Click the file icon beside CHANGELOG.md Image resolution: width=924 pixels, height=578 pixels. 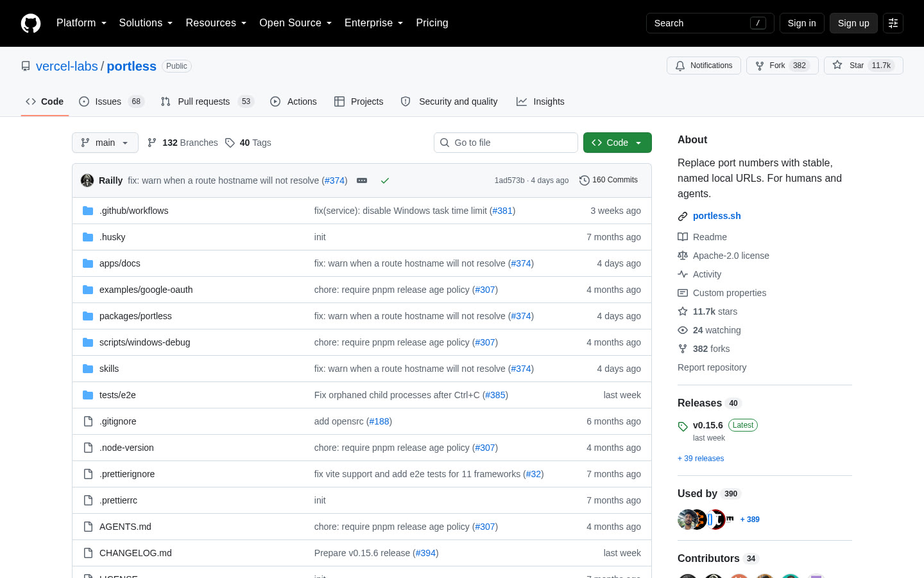[88, 553]
